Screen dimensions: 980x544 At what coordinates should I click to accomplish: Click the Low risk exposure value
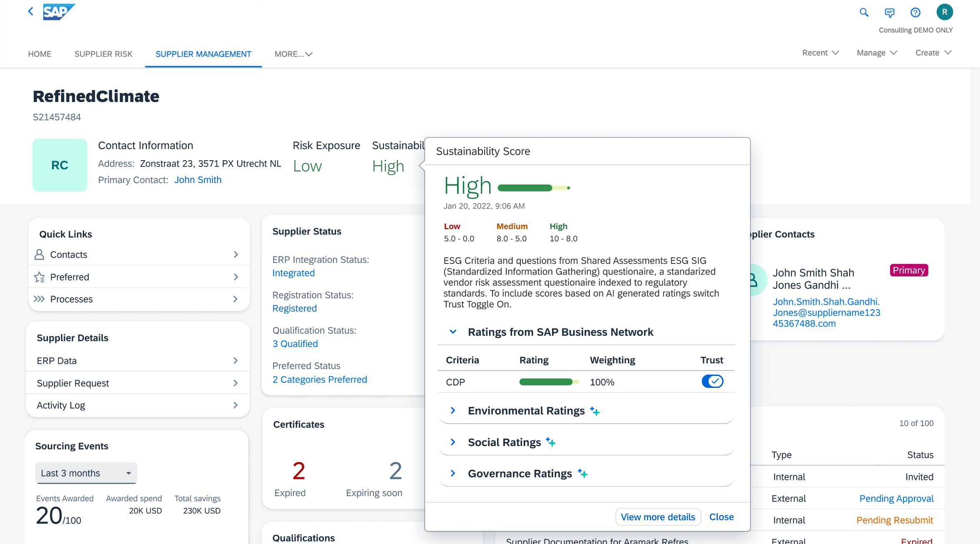(x=307, y=166)
